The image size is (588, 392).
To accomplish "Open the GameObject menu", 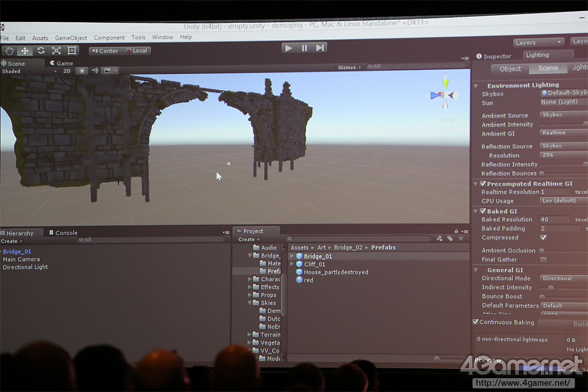I will [x=71, y=38].
